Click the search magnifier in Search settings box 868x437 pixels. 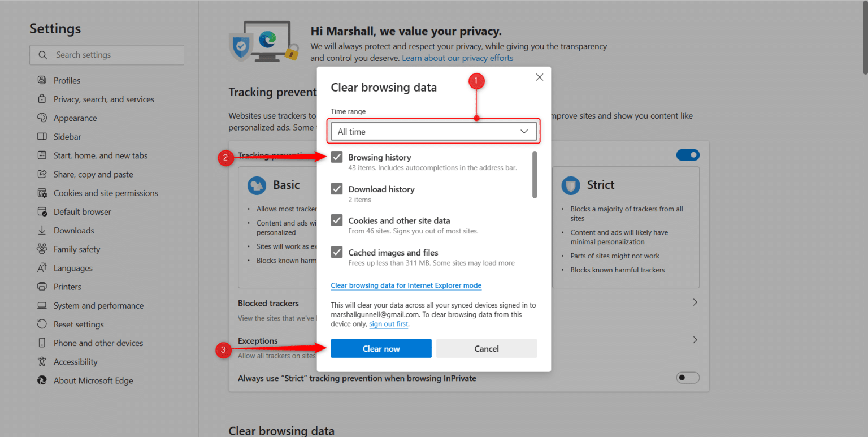[x=42, y=55]
